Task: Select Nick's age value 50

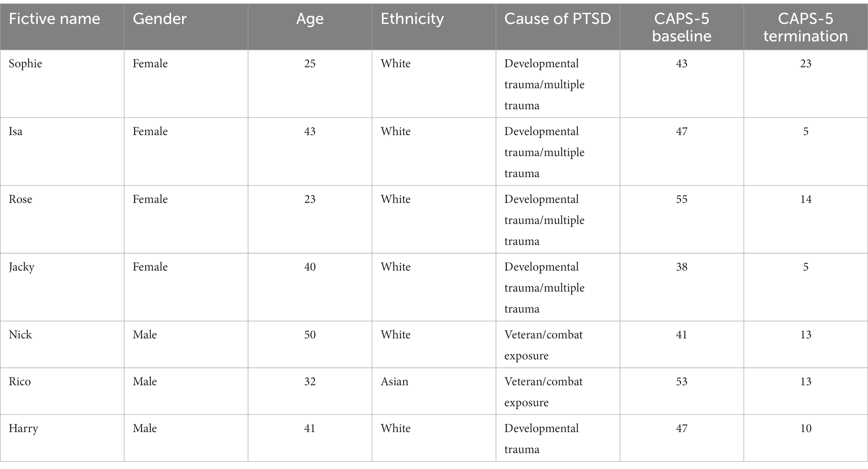Action: pyautogui.click(x=310, y=335)
